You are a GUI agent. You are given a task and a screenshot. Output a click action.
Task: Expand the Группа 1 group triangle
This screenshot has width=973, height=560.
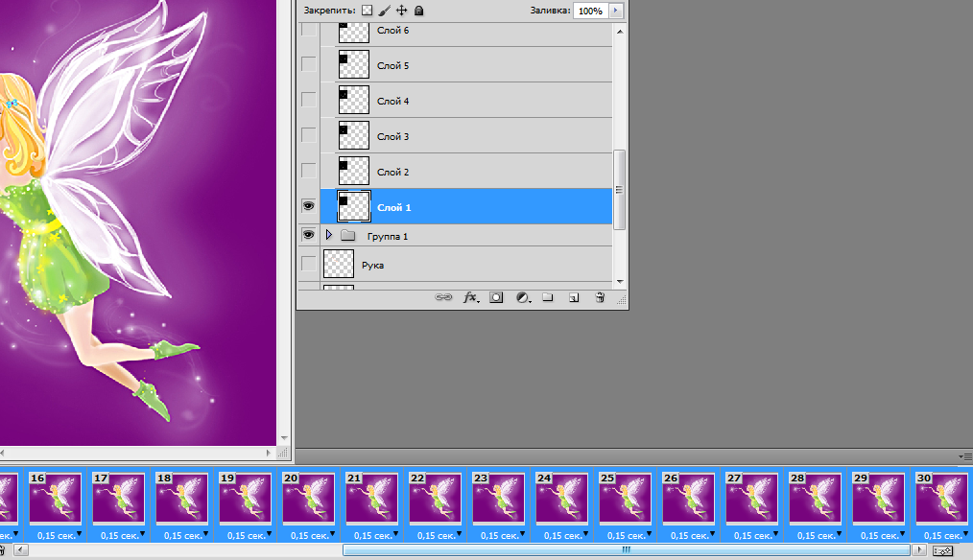click(329, 235)
